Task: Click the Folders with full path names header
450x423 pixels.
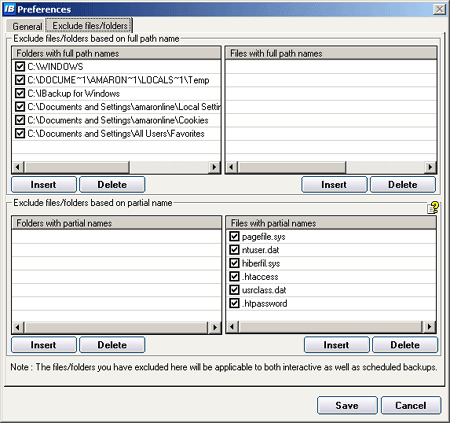Action: tap(116, 53)
